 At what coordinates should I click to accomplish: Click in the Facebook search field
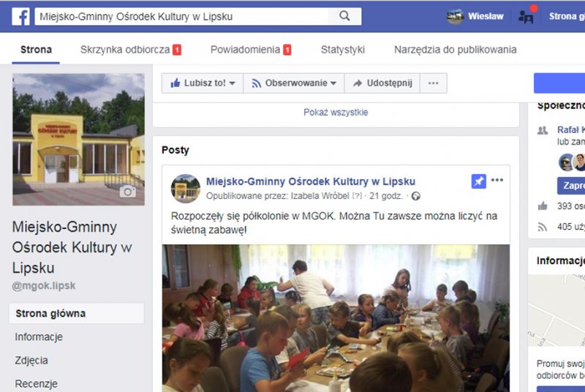click(183, 16)
